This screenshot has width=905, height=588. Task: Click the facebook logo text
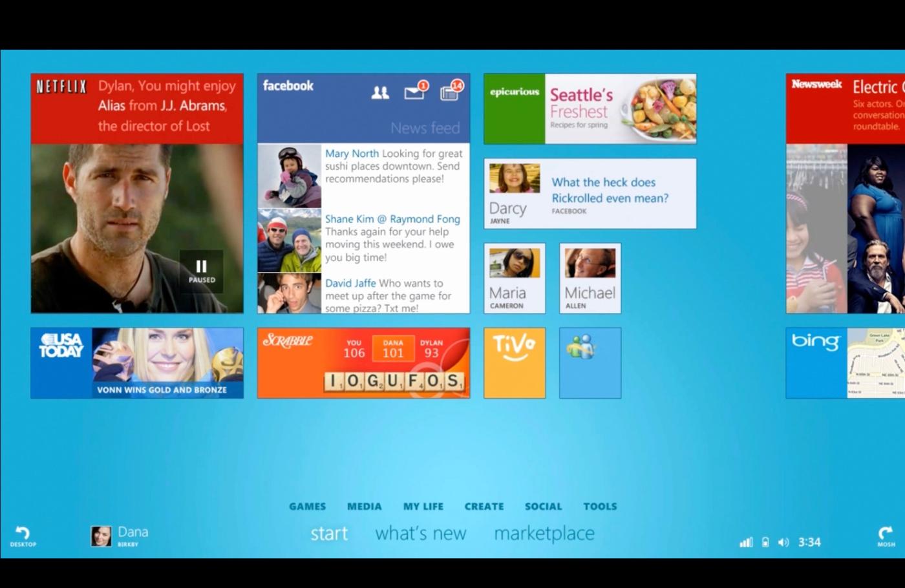click(x=288, y=85)
